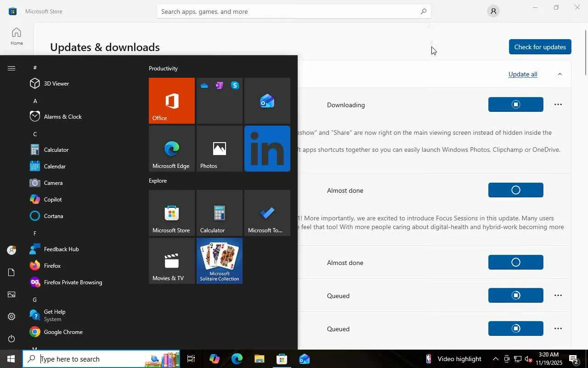This screenshot has height=368, width=588.
Task: Open the Movies & TV tile
Action: click(172, 261)
